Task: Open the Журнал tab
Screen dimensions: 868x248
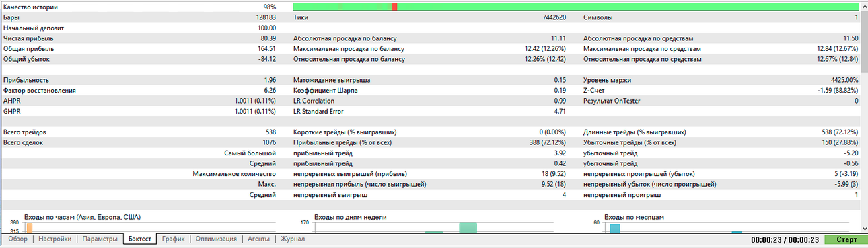Action: [x=293, y=239]
